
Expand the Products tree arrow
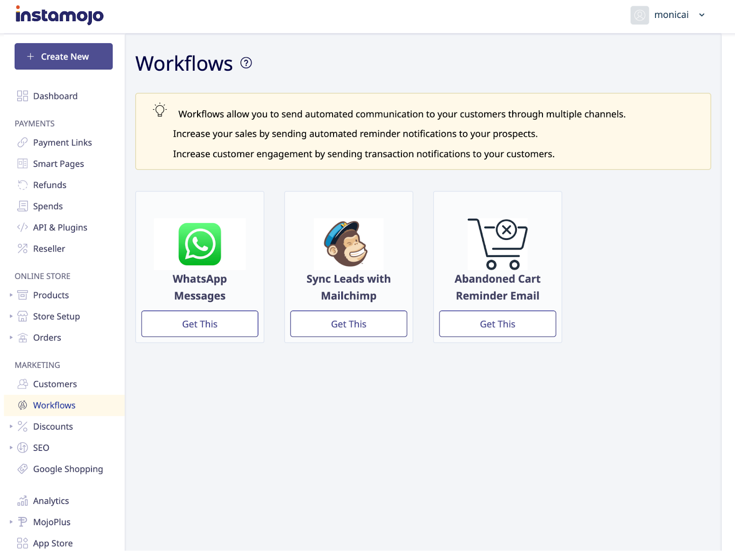click(x=11, y=295)
